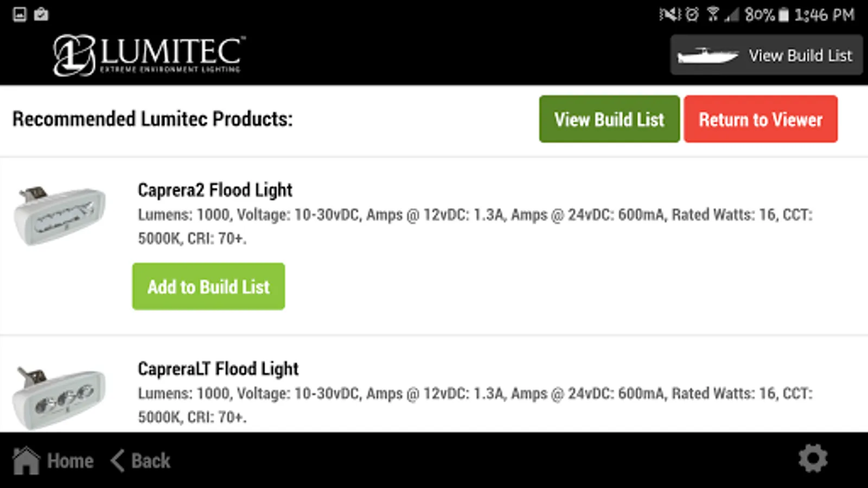Screen dimensions: 868x488
Task: Click the red Return to Viewer button
Action: 760,119
